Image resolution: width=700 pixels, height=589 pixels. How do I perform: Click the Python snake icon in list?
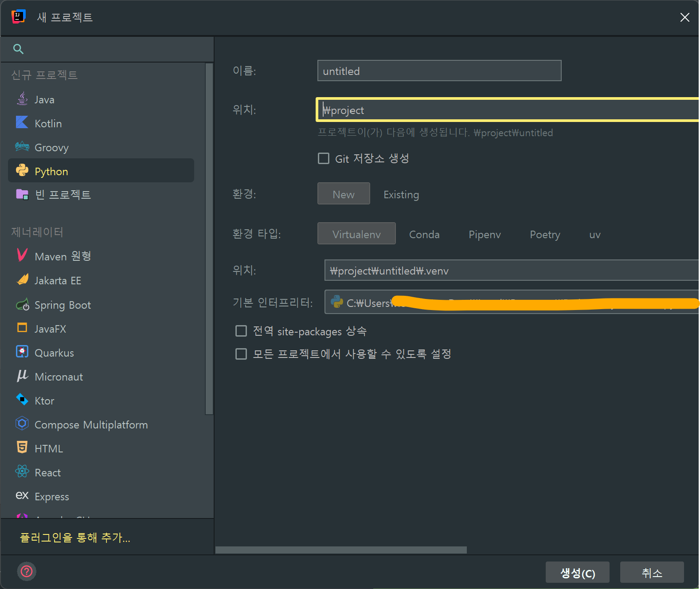(x=22, y=170)
